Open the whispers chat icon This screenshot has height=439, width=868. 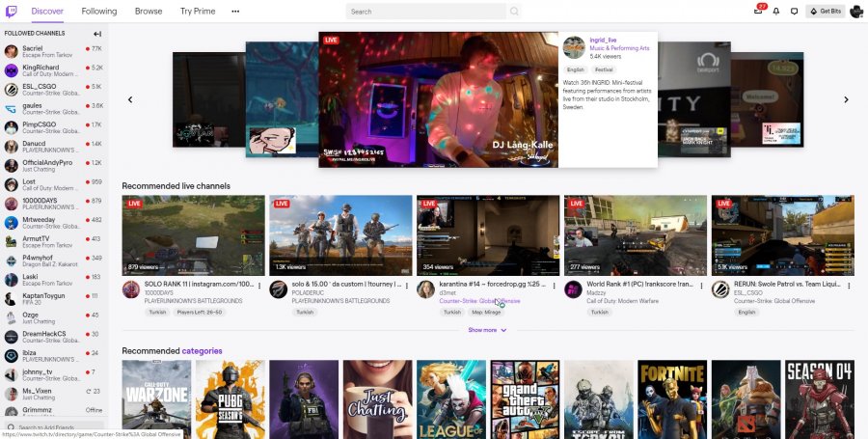(x=794, y=11)
